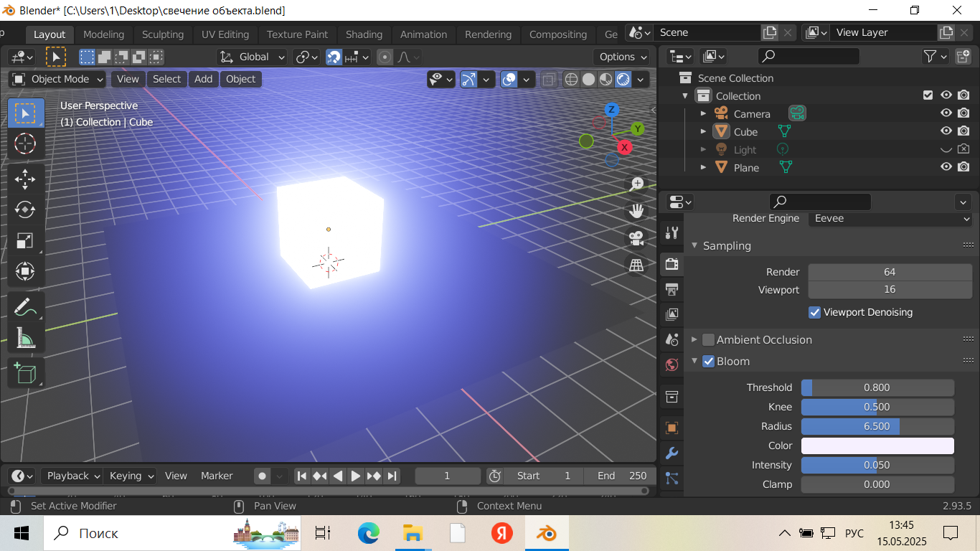Select the Rotate tool

click(x=25, y=209)
